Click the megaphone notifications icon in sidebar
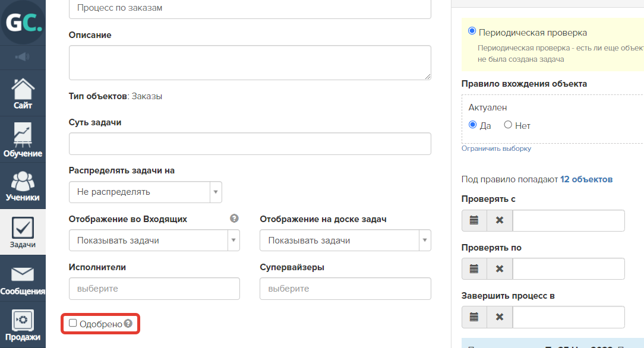 click(23, 57)
